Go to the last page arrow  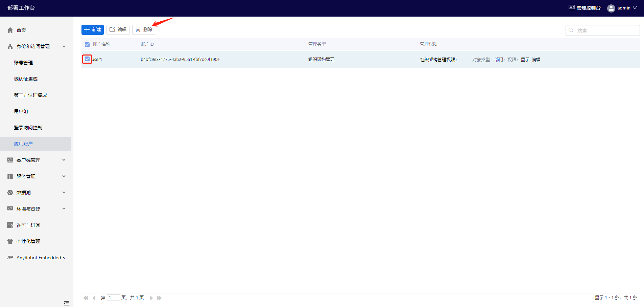pyautogui.click(x=160, y=298)
